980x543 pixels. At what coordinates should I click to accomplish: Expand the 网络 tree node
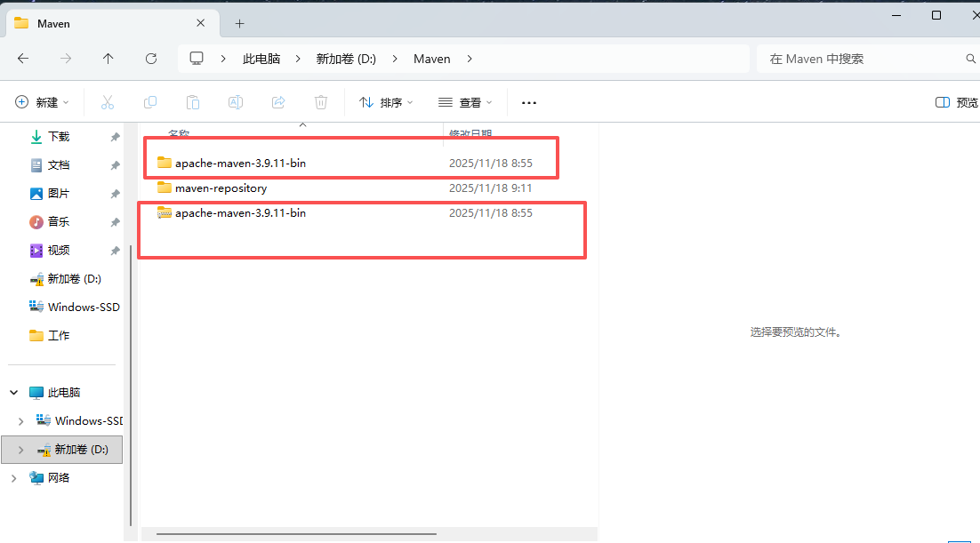coord(13,477)
